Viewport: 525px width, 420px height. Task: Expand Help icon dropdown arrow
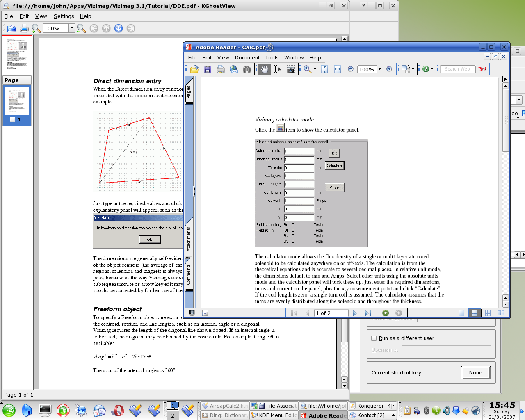(x=432, y=69)
